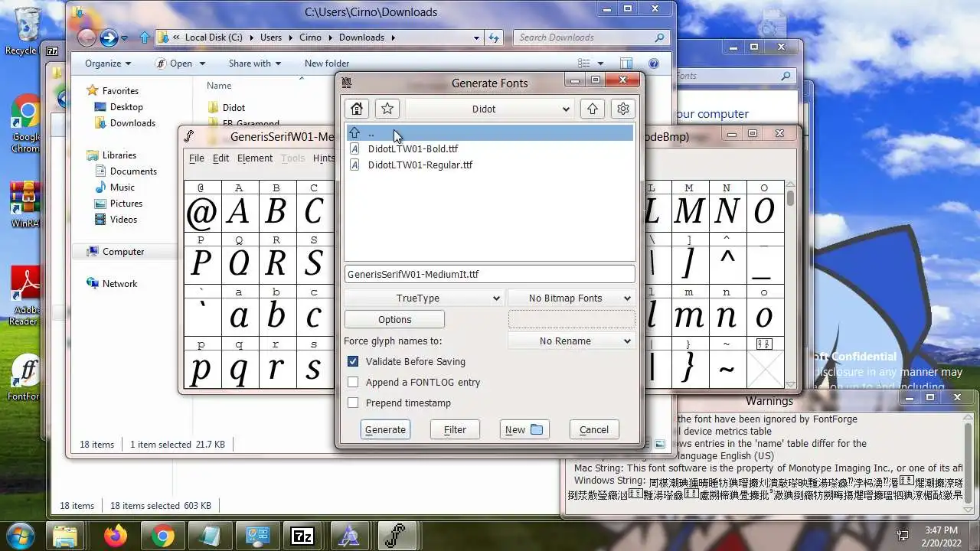
Task: Open Google Chrome desktop icon
Action: click(25, 124)
